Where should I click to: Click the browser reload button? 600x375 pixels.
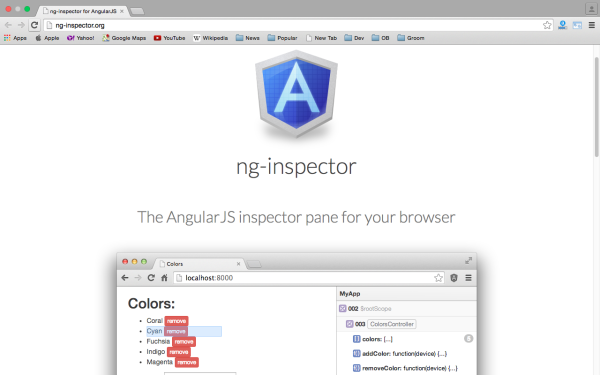[x=34, y=25]
